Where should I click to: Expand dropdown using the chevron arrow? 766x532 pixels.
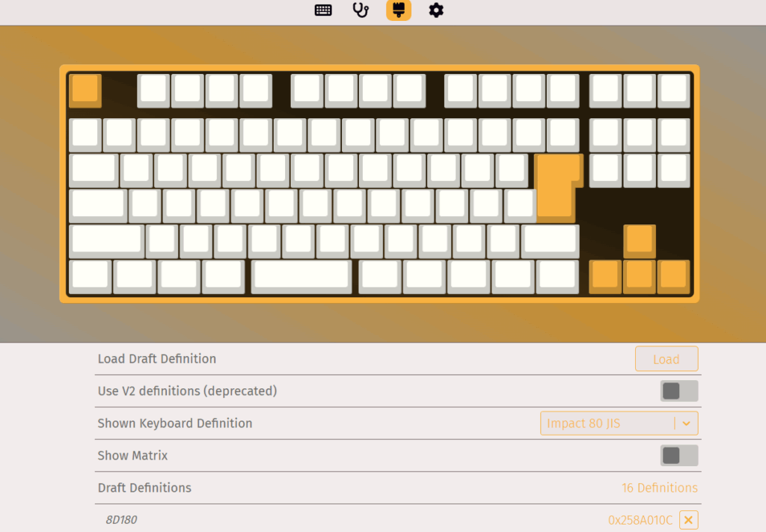tap(686, 424)
